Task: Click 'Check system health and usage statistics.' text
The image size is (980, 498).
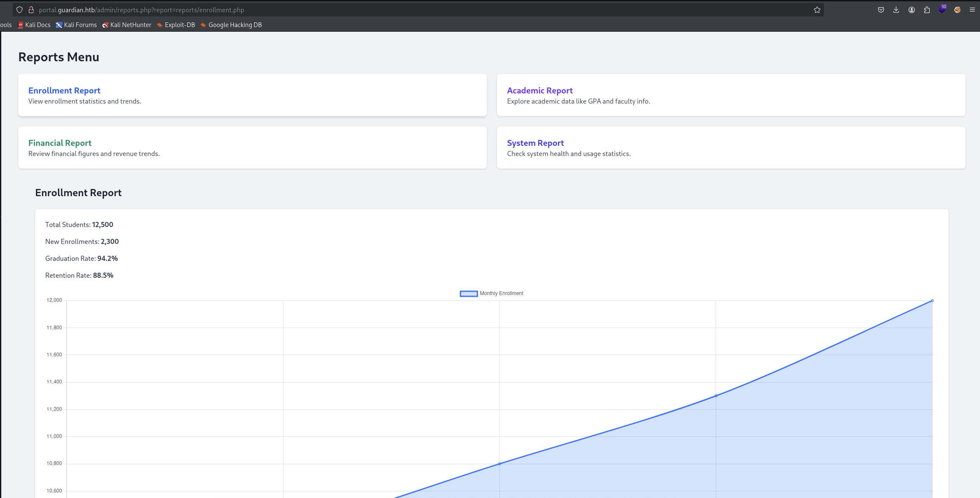Action: click(x=569, y=153)
